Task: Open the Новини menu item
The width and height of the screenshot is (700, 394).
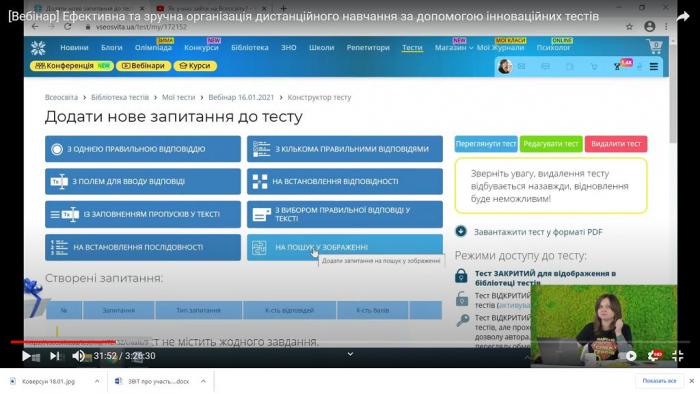Action: click(74, 47)
